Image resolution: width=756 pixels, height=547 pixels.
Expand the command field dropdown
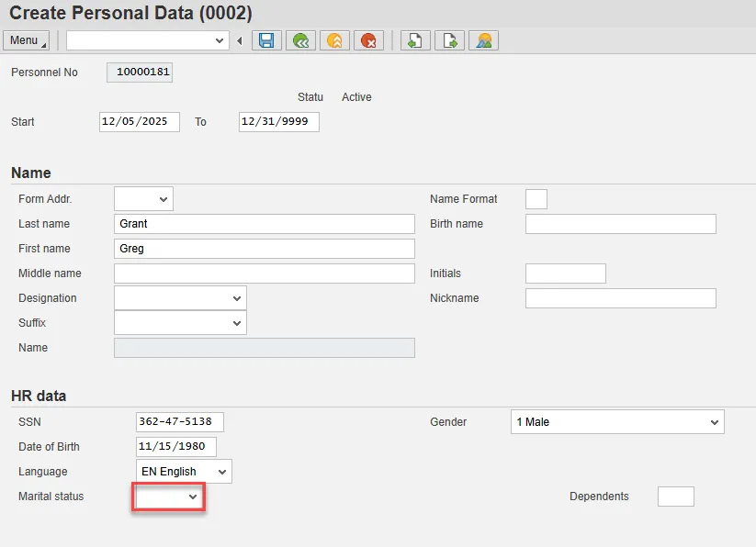tap(220, 40)
